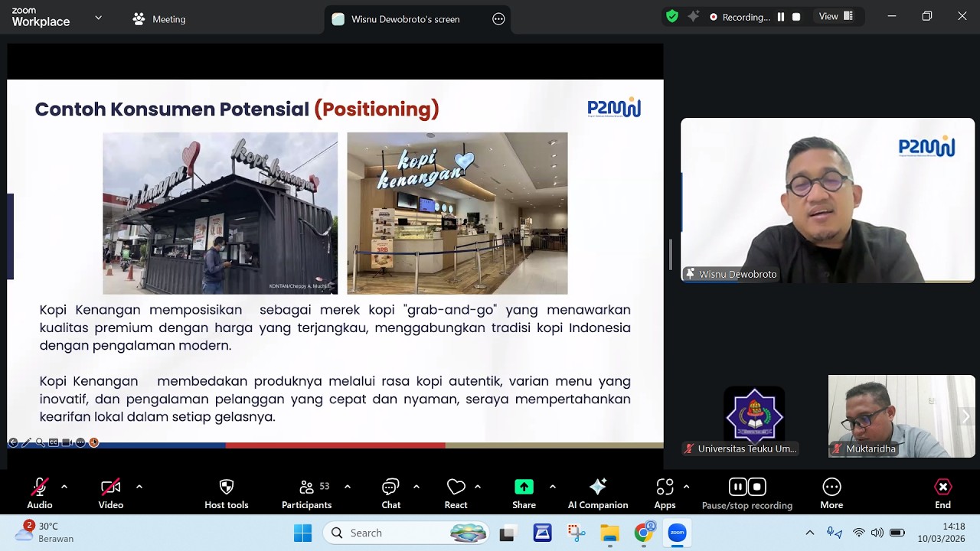Image resolution: width=980 pixels, height=551 pixels.
Task: Open Zoom Workplace dropdown chevron
Action: (98, 18)
